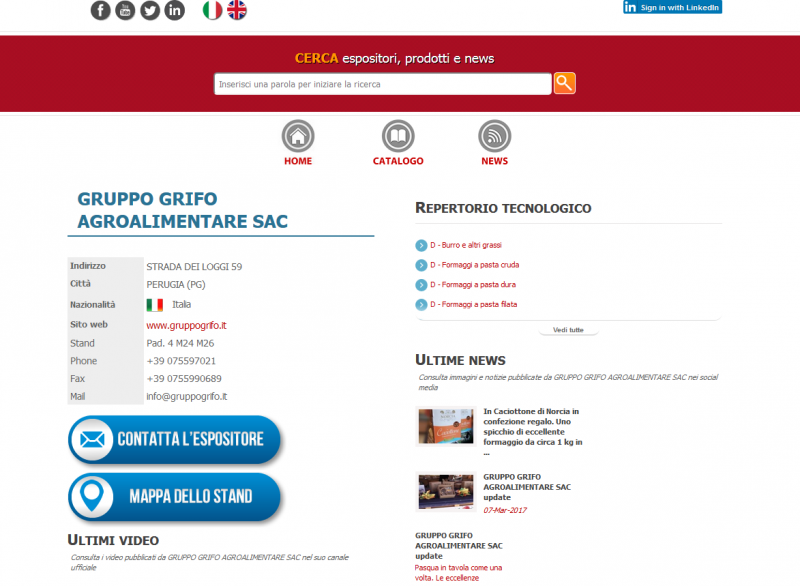This screenshot has height=586, width=800.
Task: Open Pasqua in tavola news text
Action: coord(458,573)
